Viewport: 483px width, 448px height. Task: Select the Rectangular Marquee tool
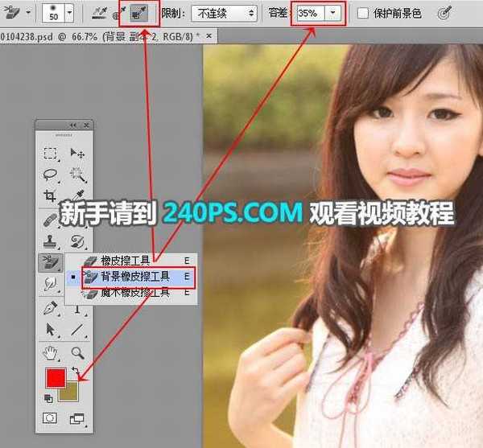click(50, 153)
